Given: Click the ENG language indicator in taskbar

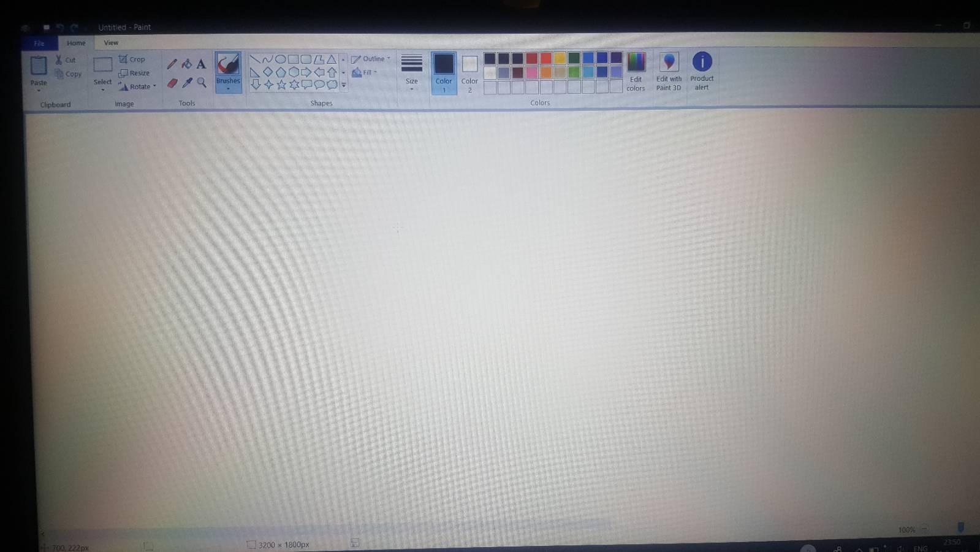Looking at the screenshot, I should [x=920, y=548].
